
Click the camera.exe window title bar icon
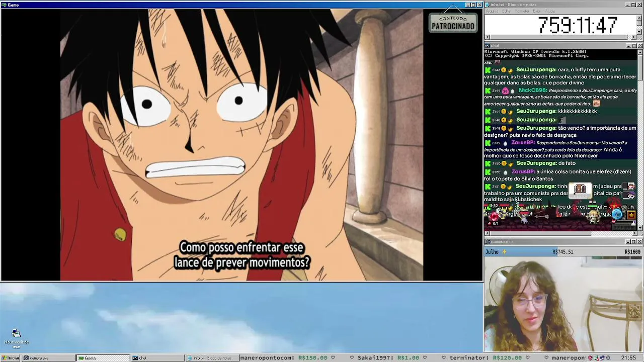(x=487, y=241)
